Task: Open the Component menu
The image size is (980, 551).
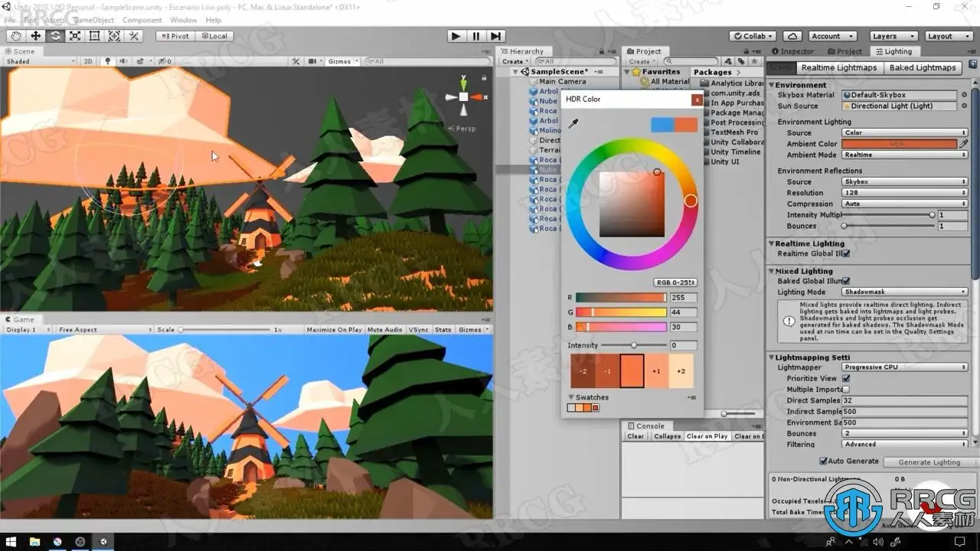Action: 142,20
